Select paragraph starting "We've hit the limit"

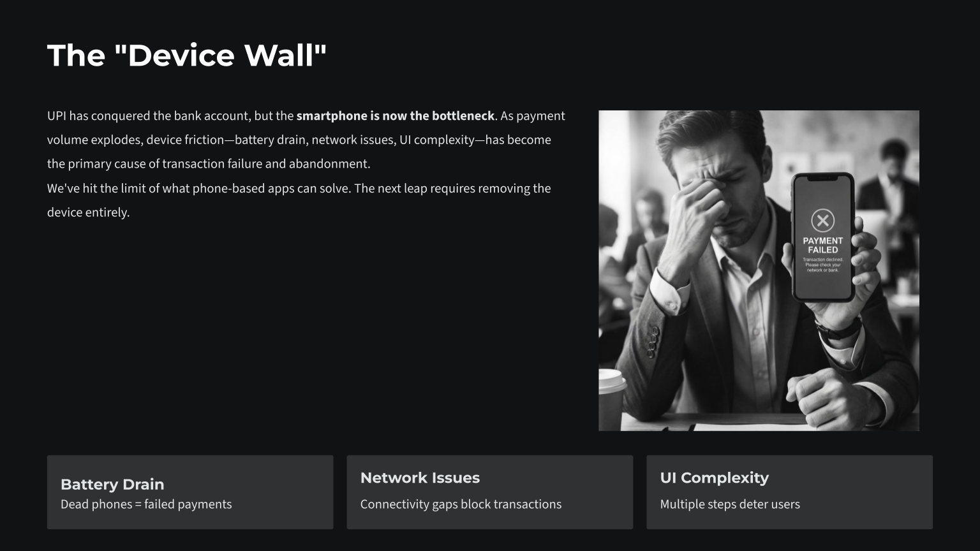pyautogui.click(x=299, y=189)
